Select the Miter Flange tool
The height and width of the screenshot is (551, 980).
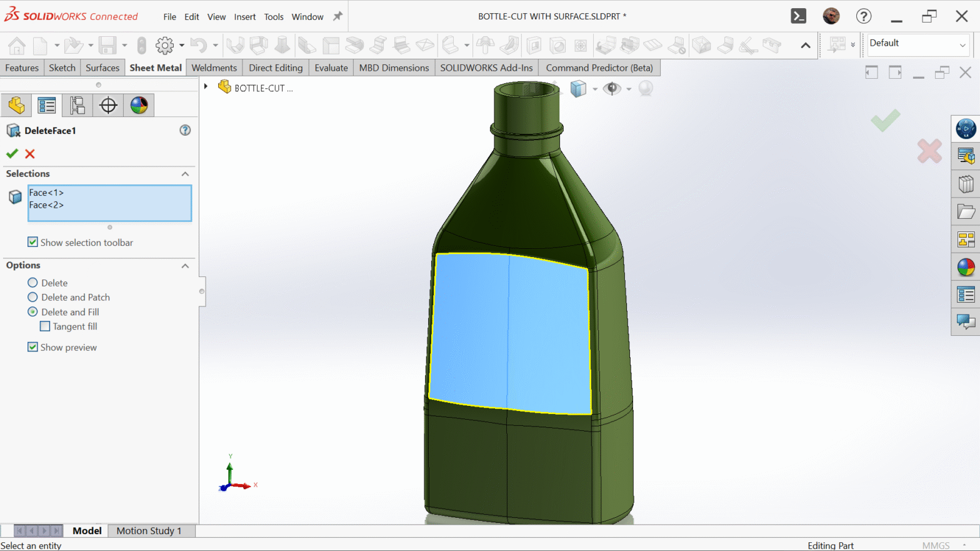(x=331, y=45)
